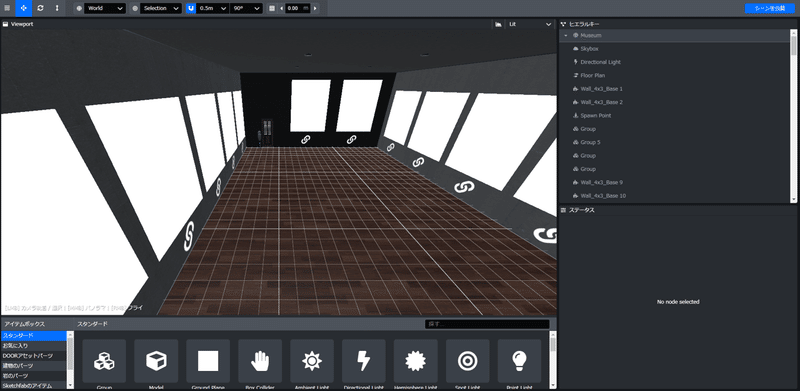Click the asset search field

[x=487, y=324]
